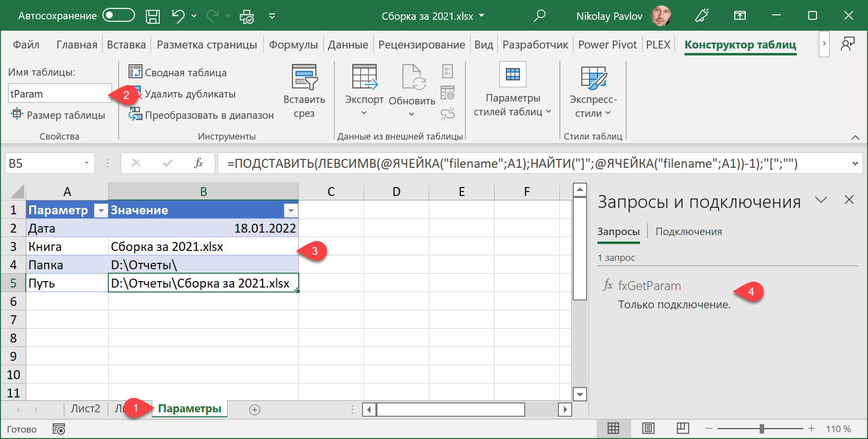Switch to Page Layout view icon

pos(648,429)
